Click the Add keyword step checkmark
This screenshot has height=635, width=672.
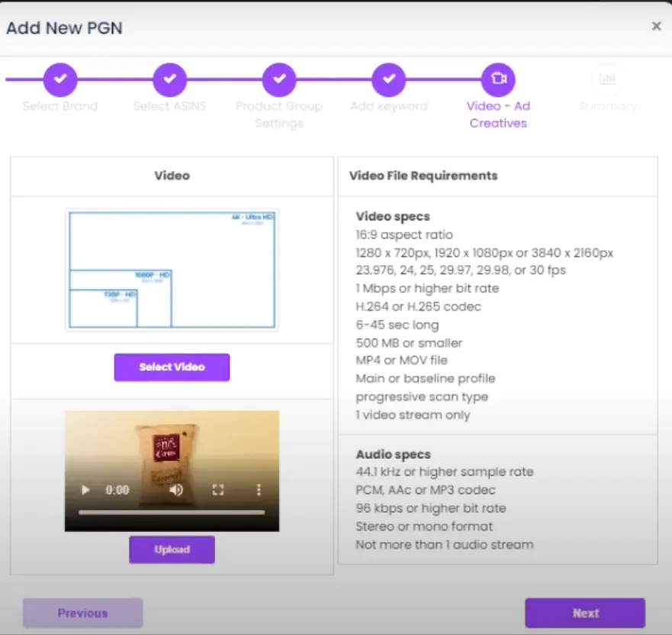point(389,79)
